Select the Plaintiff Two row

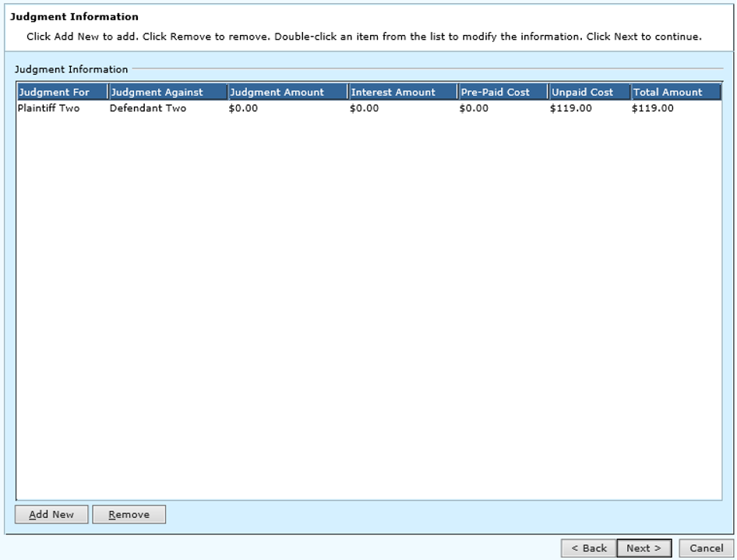[48, 108]
